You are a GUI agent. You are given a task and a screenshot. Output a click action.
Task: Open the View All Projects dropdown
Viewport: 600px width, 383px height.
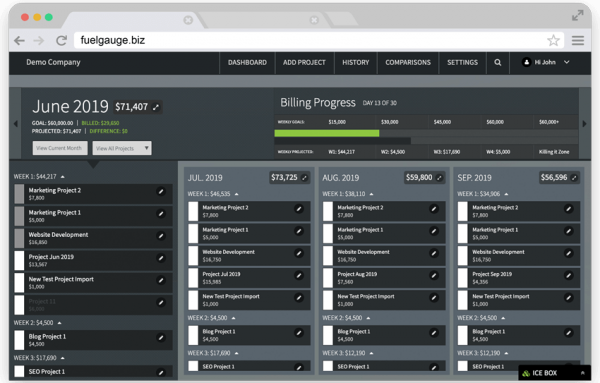(x=122, y=148)
